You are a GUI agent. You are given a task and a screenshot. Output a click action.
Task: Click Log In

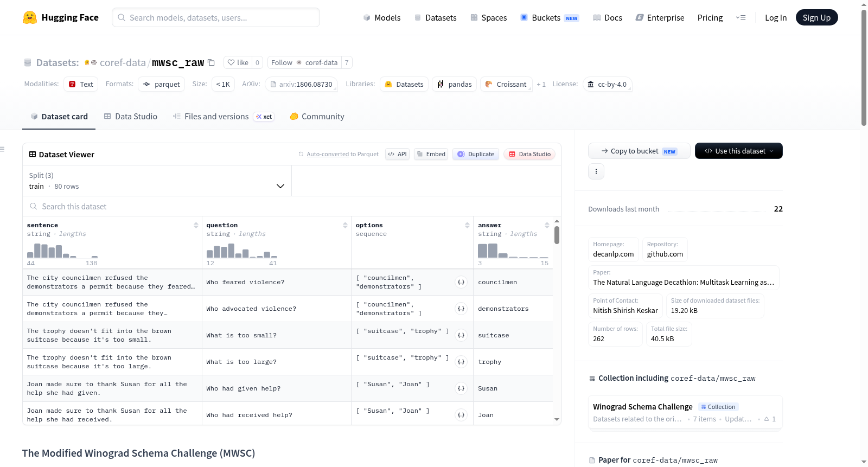pos(776,17)
